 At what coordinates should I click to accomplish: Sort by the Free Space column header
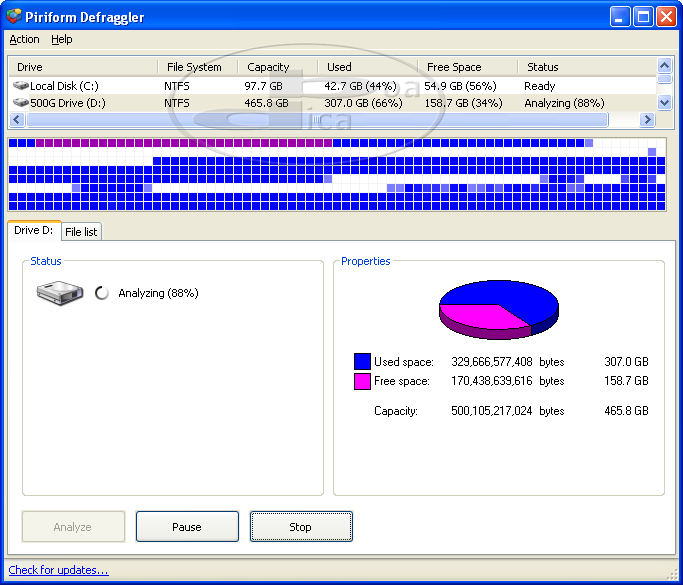click(454, 67)
